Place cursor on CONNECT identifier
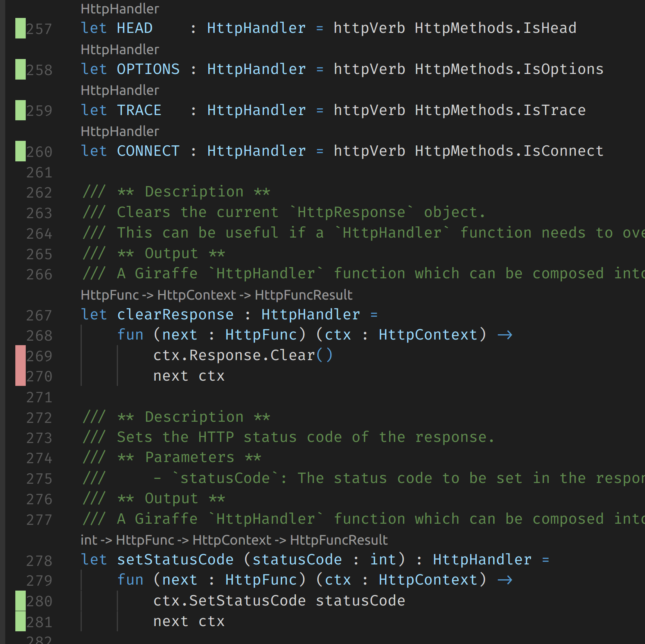The height and width of the screenshot is (644, 645). [148, 151]
